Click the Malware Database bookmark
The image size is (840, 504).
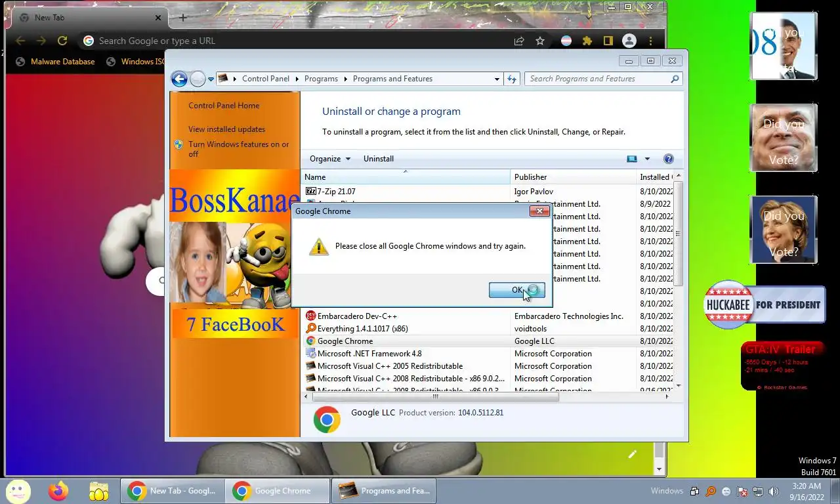click(x=56, y=62)
